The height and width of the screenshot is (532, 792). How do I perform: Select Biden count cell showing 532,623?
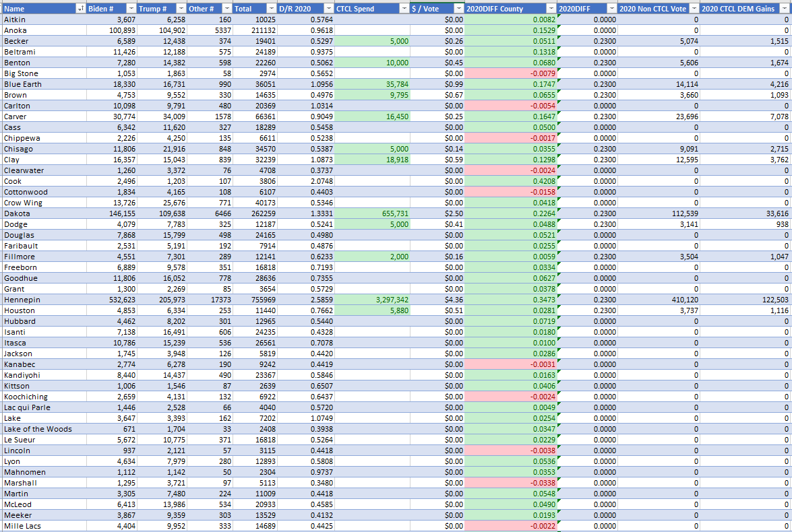[x=111, y=300]
